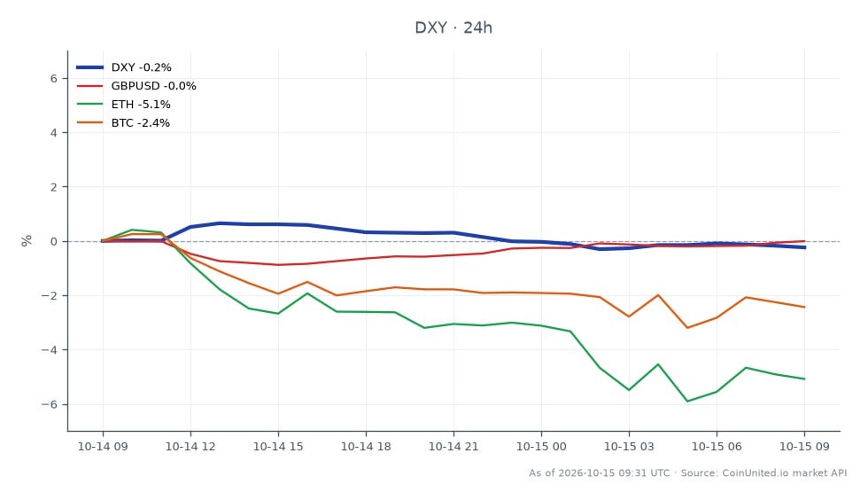Click the −6 value on the y-axis
The width and height of the screenshot is (868, 500).
50,404
